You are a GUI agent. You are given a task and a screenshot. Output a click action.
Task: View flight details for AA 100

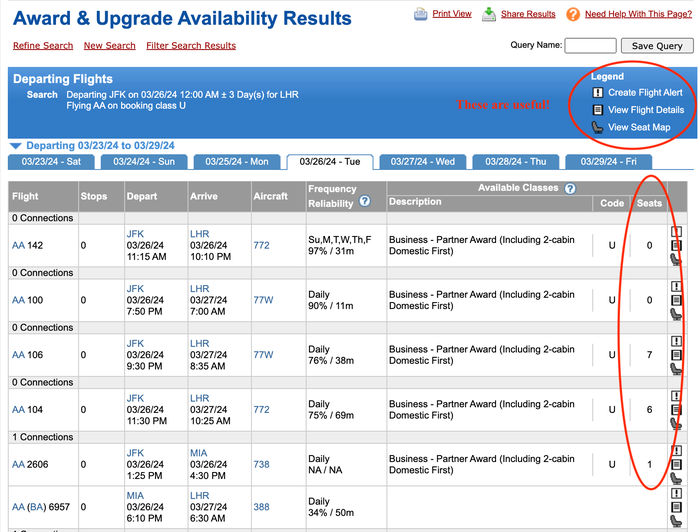coord(676,300)
